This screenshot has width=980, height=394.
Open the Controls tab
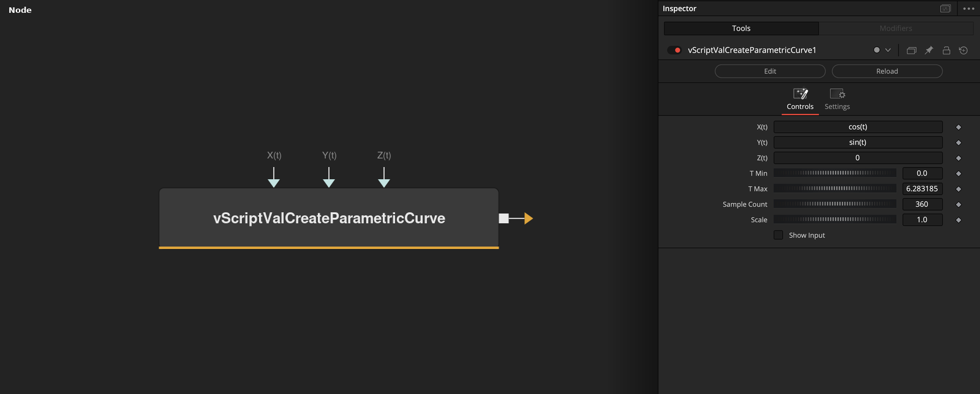click(800, 100)
